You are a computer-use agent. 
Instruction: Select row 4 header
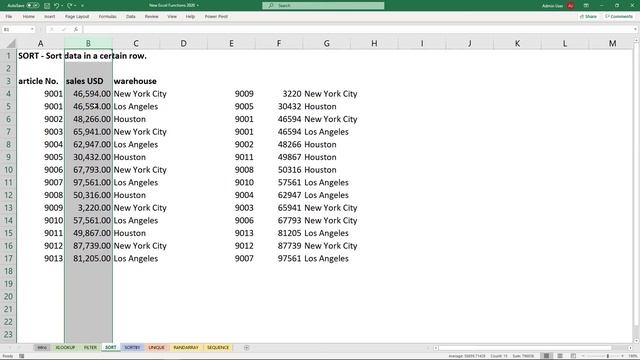pyautogui.click(x=8, y=94)
